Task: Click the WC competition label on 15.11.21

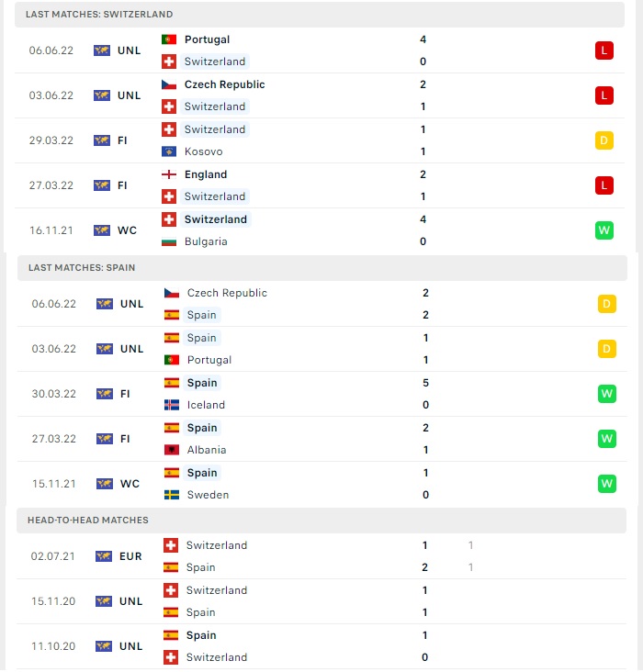Action: tap(130, 484)
